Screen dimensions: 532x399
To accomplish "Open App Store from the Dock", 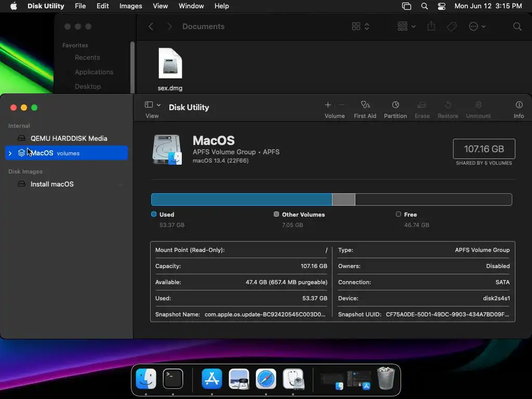I will [212, 379].
